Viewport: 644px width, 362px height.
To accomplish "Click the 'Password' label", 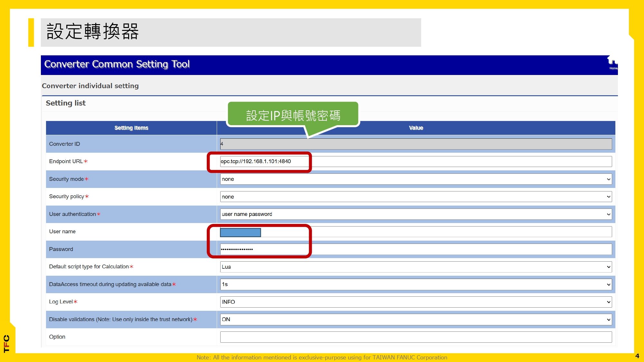I will click(x=61, y=249).
